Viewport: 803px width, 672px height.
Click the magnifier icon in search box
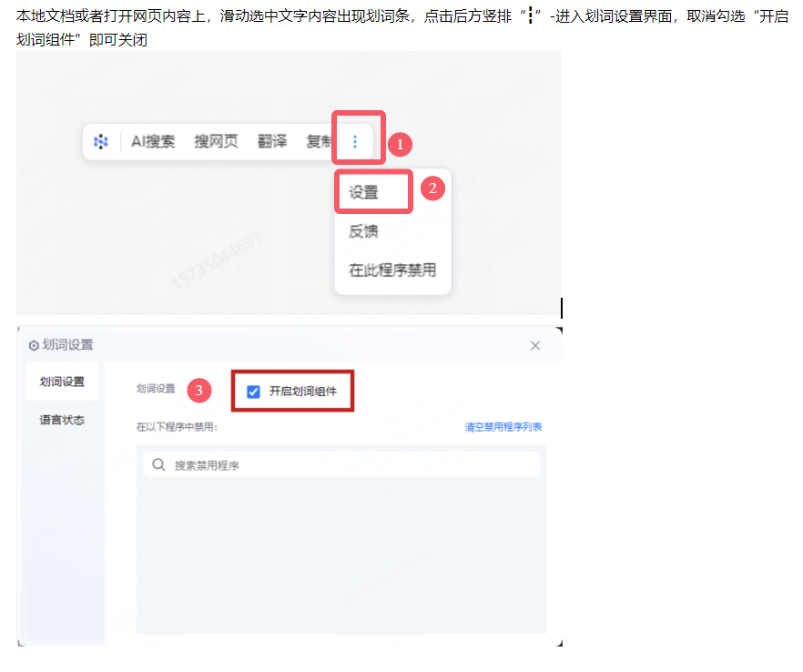coord(158,465)
